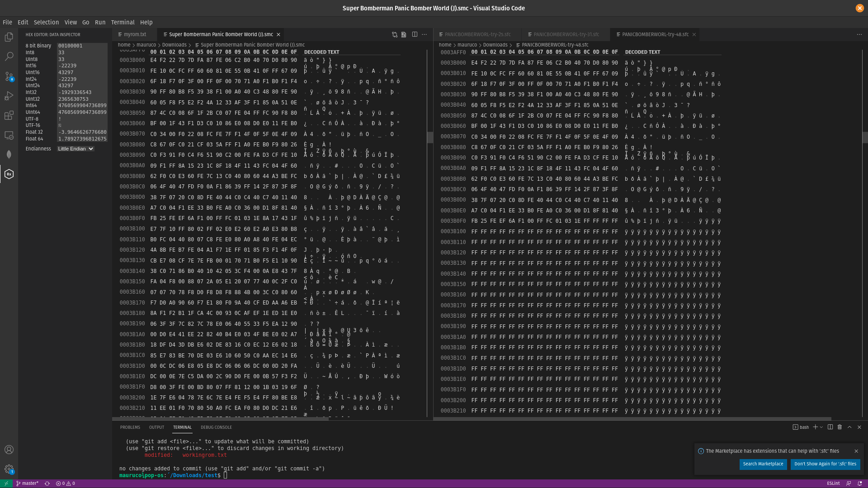Split the left editor to the right
The height and width of the screenshot is (488, 868).
(x=415, y=34)
